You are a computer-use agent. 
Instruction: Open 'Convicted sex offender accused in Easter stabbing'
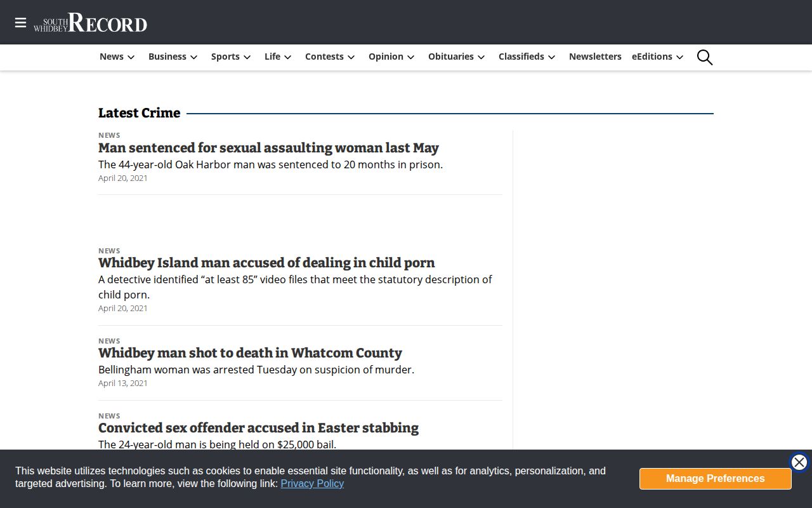click(258, 428)
